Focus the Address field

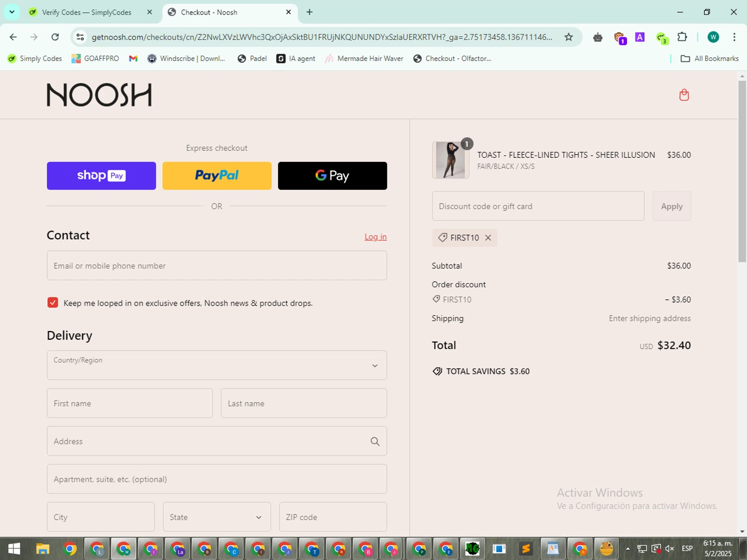click(217, 441)
